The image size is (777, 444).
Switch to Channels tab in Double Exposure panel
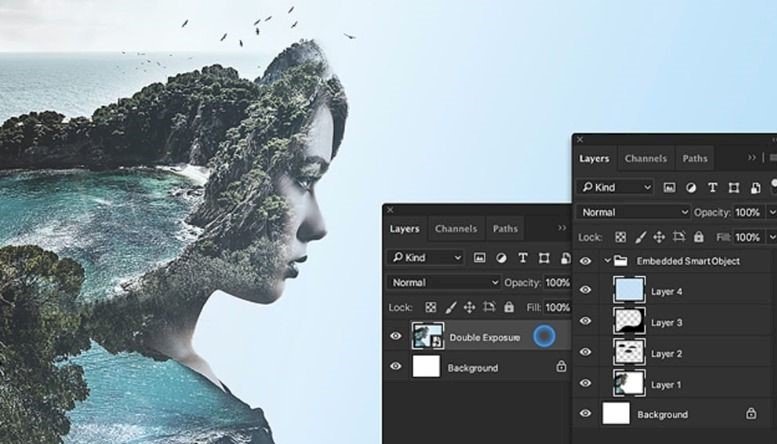point(455,229)
